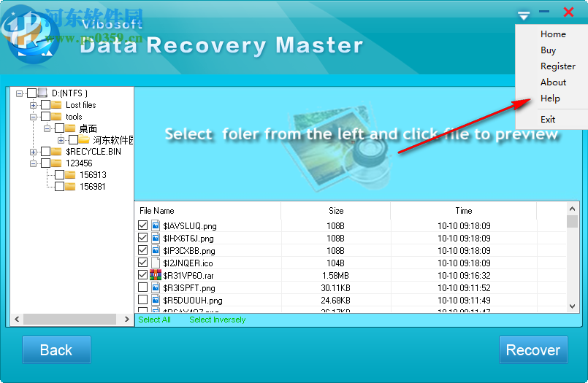Click the image icon of $R5DUOUH.png
588x383 pixels.
156,300
